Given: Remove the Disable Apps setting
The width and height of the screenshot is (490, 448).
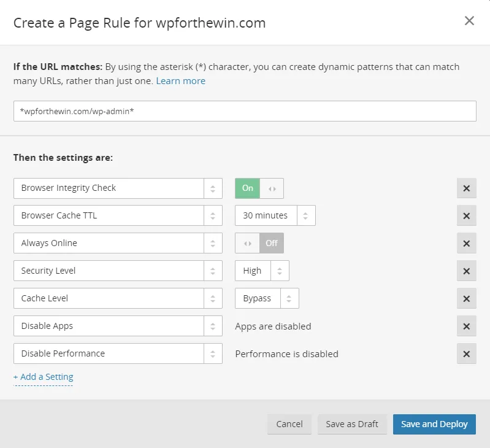Looking at the screenshot, I should click(x=466, y=326).
